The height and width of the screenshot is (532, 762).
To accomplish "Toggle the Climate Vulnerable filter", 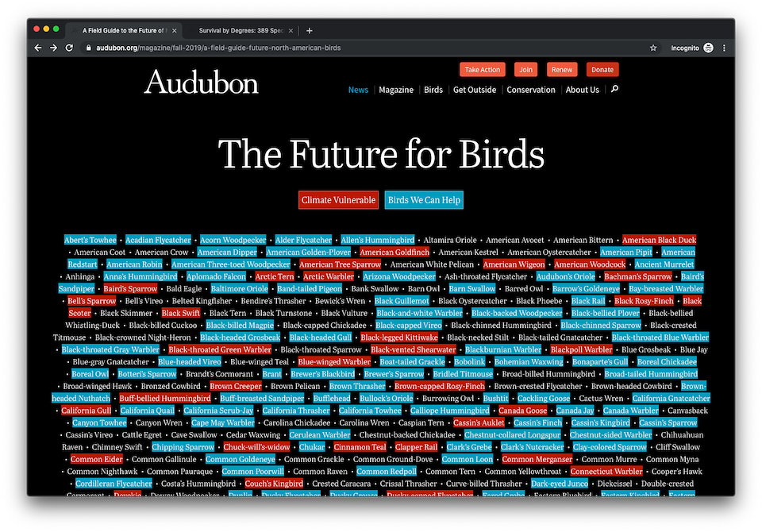I will tap(338, 200).
